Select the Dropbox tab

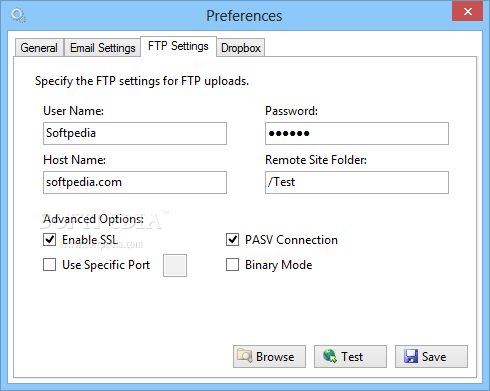click(x=241, y=48)
